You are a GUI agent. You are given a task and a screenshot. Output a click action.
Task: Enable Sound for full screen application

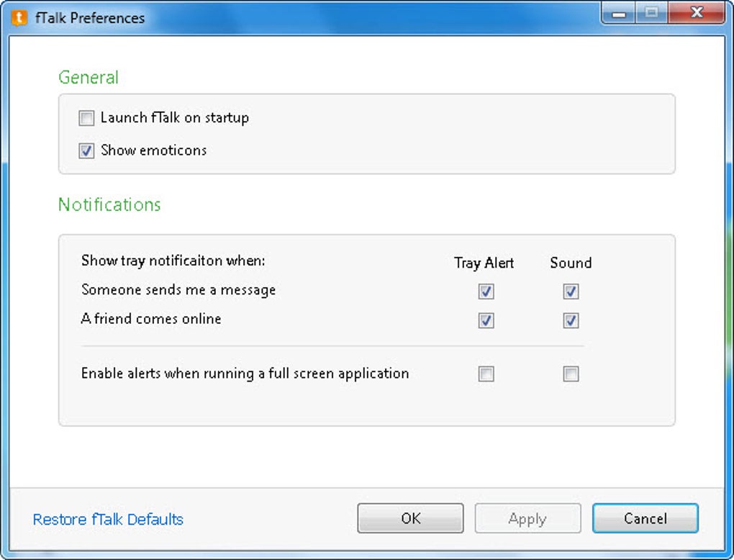tap(571, 374)
